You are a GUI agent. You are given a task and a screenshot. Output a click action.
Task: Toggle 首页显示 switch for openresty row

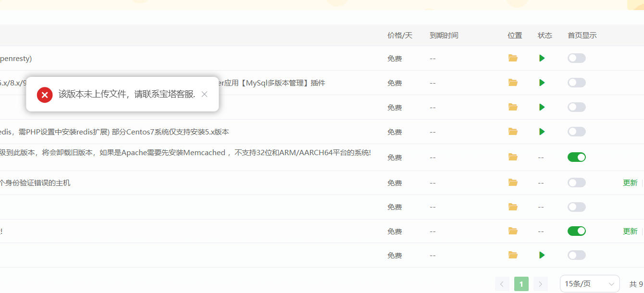[x=577, y=58]
